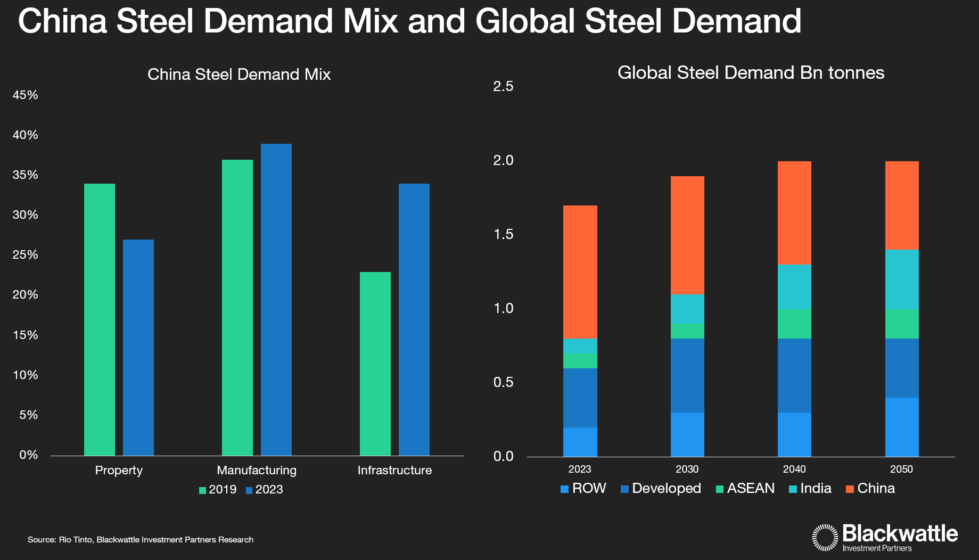The height and width of the screenshot is (560, 979).
Task: Click the 2019 Property green bar
Action: 100,319
